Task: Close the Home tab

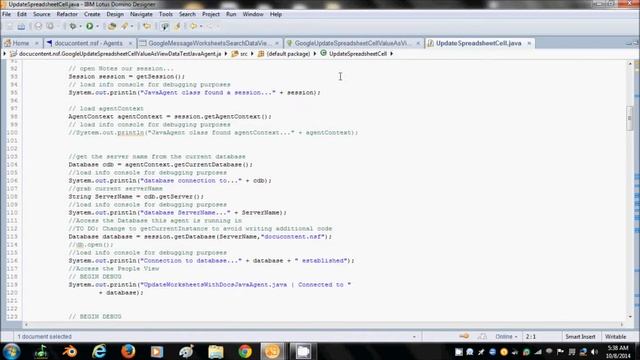Action: [36, 43]
